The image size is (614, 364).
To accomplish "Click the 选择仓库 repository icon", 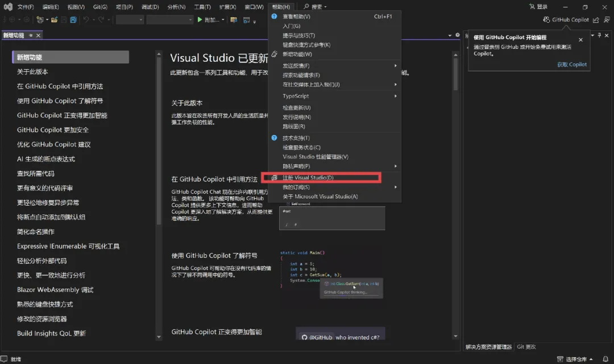I will coord(560,359).
